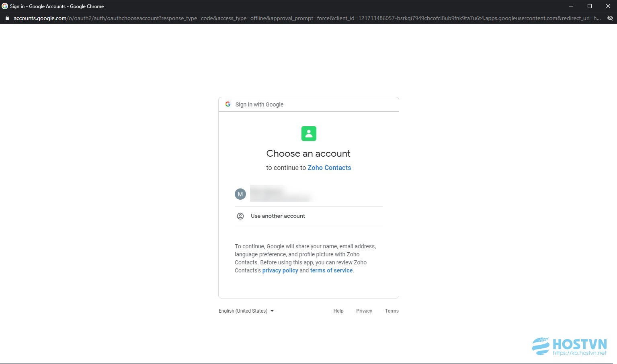This screenshot has width=617, height=364.
Task: Open the privacy policy link
Action: click(280, 270)
